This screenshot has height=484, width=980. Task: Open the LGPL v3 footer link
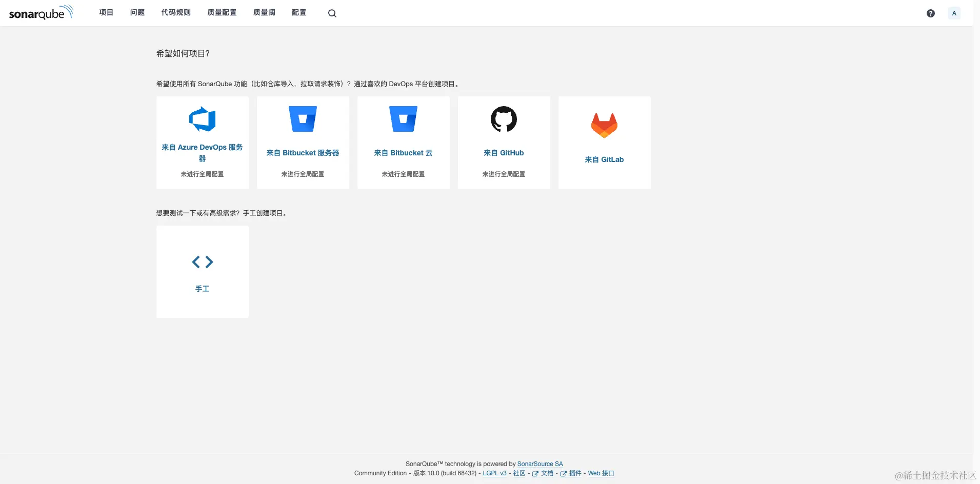[494, 473]
